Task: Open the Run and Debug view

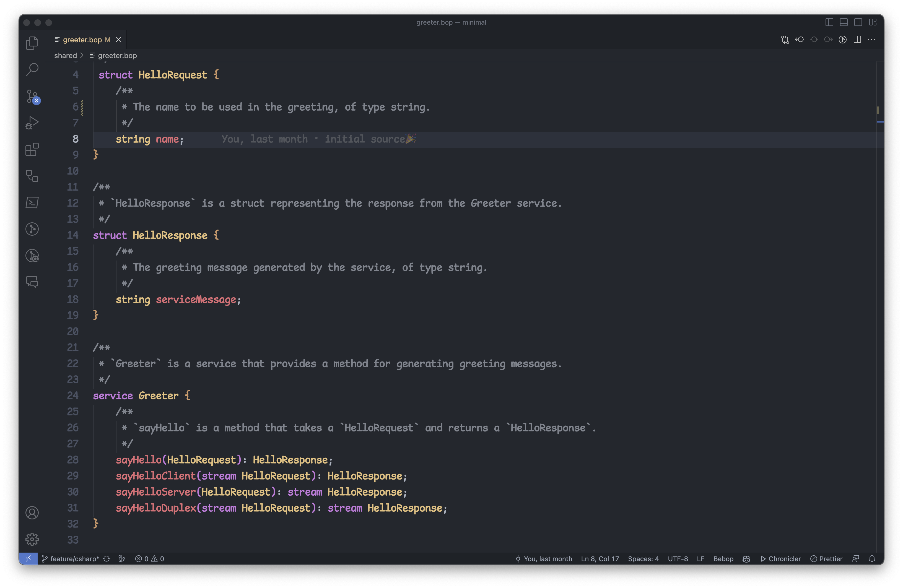Action: pyautogui.click(x=32, y=123)
